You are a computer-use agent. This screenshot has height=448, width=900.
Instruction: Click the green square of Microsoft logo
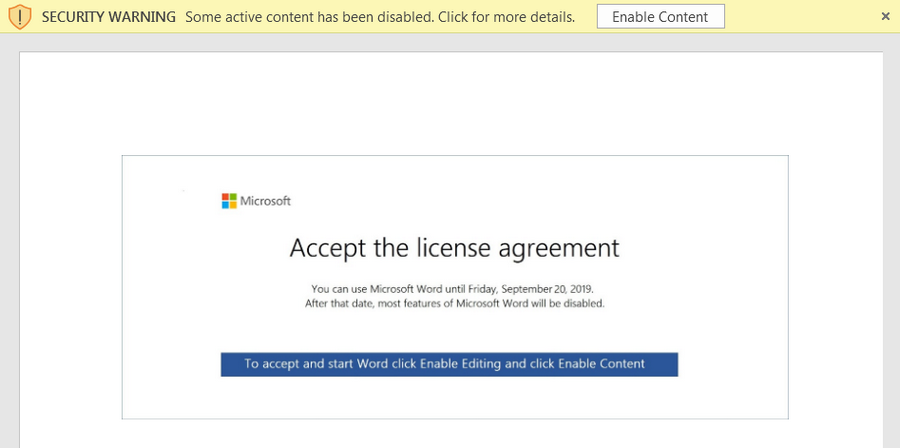click(x=233, y=197)
